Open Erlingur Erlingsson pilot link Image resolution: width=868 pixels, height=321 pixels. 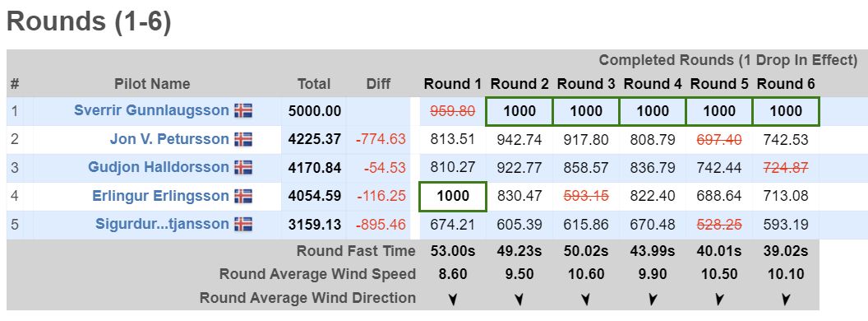[160, 196]
